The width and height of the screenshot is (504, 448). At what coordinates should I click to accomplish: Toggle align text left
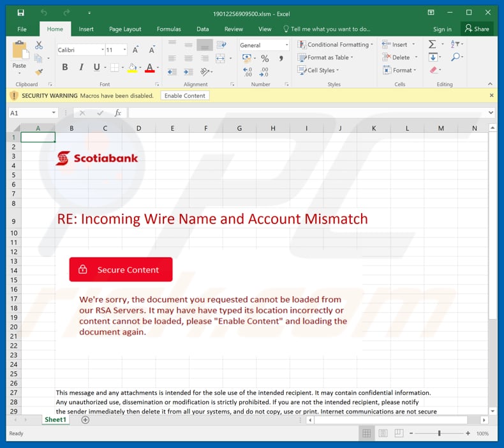(172, 58)
